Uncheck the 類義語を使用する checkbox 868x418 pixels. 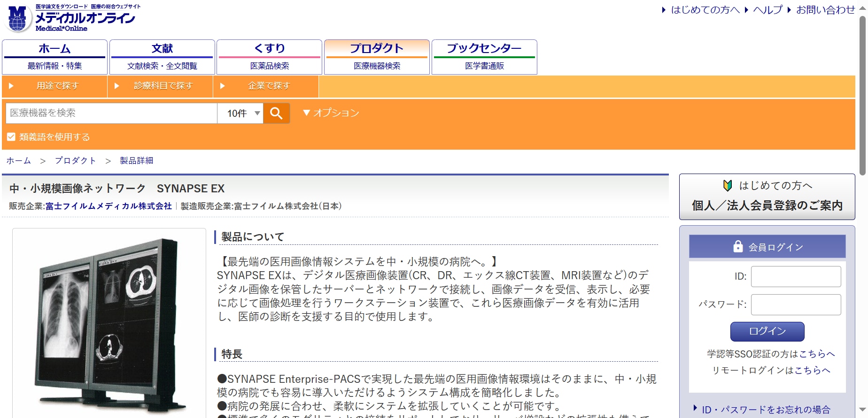[x=11, y=137]
